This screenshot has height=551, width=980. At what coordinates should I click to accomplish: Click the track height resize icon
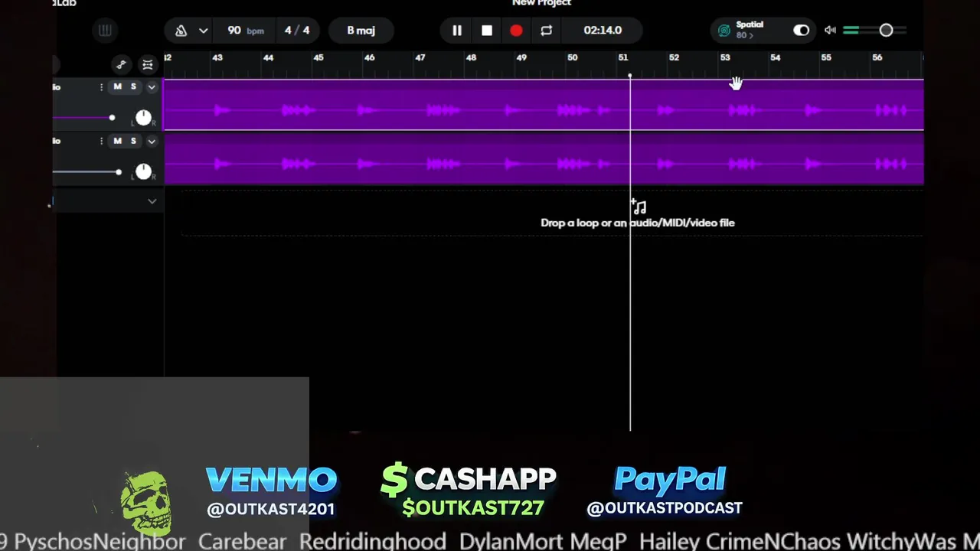pyautogui.click(x=148, y=64)
